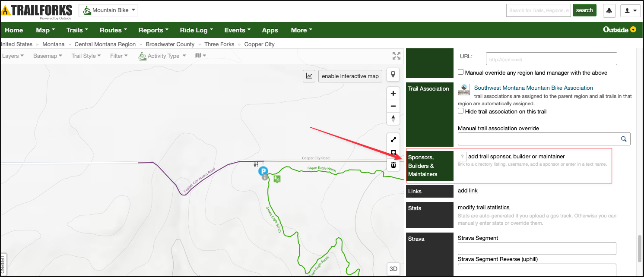Image resolution: width=644 pixels, height=277 pixels.
Task: Open the Mountain Bike activity dropdown
Action: (x=108, y=10)
